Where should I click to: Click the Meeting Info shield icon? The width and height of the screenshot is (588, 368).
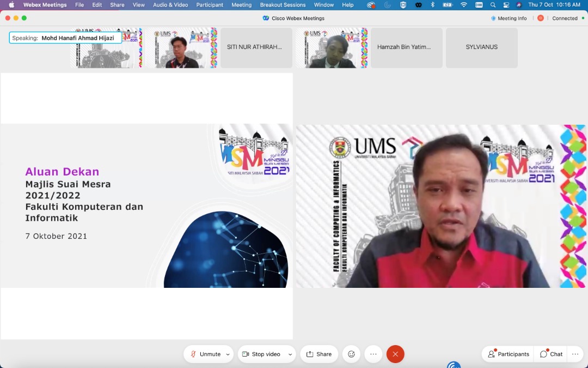[493, 18]
